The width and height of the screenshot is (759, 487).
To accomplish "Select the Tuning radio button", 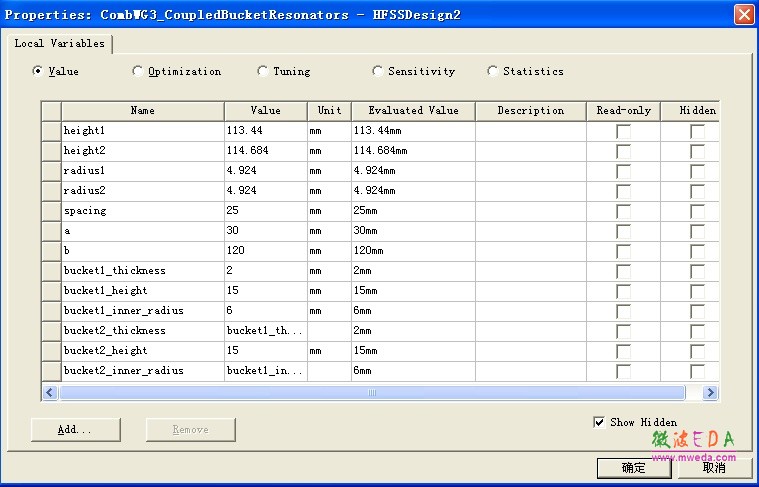I will [x=262, y=71].
